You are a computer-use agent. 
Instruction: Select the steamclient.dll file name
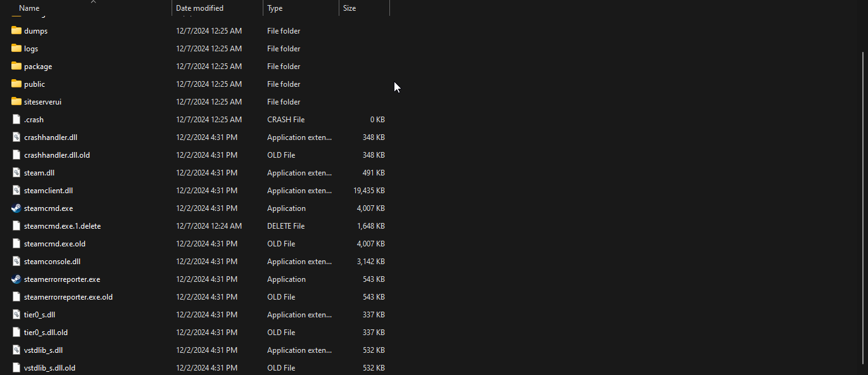click(49, 191)
